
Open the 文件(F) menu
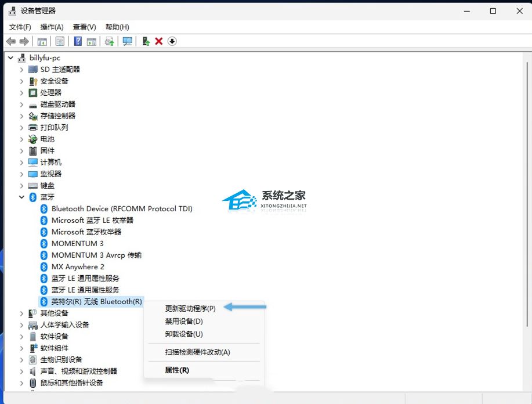coord(20,27)
